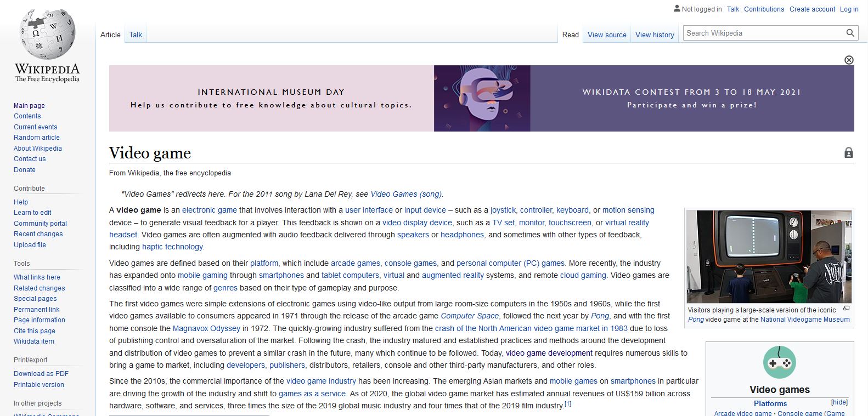Open the Talk tab
868x416 pixels.
[x=136, y=35]
